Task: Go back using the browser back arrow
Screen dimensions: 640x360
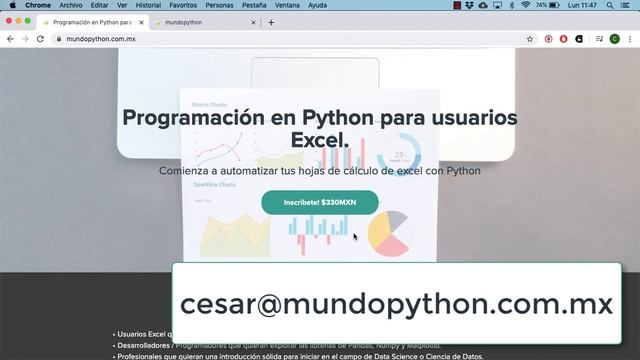Action: click(10, 39)
